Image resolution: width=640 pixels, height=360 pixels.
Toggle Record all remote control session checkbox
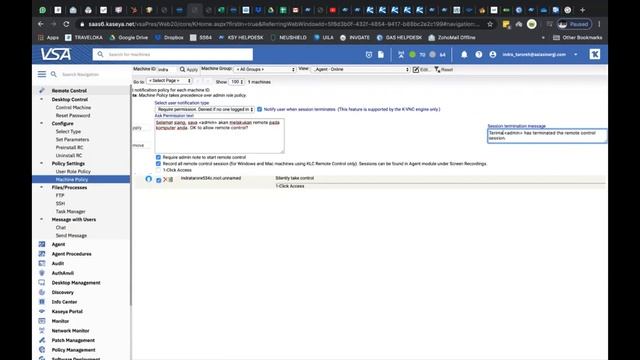click(x=158, y=164)
